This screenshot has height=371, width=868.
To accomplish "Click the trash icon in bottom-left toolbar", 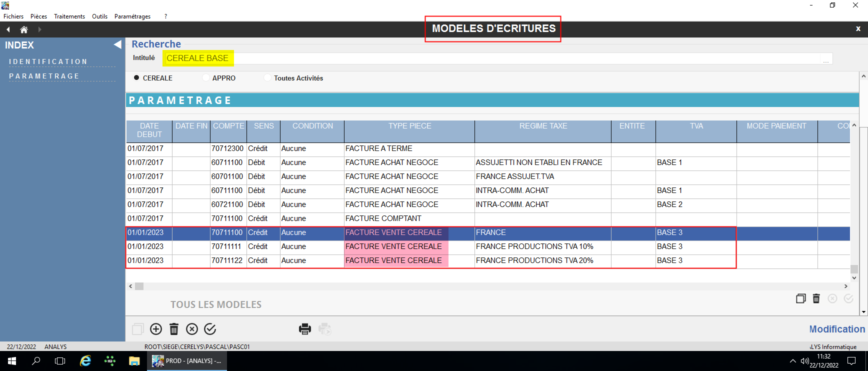I will [174, 328].
